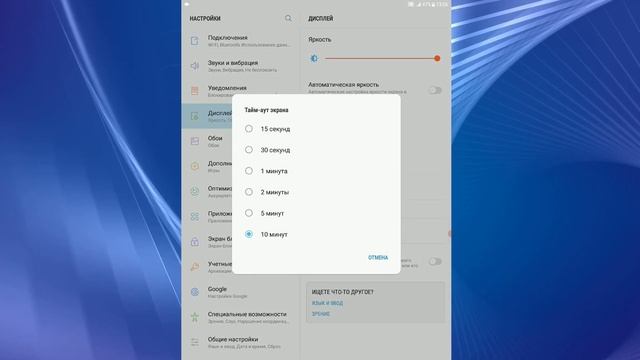Click the Display (Дисплей) sidebar icon

195,116
